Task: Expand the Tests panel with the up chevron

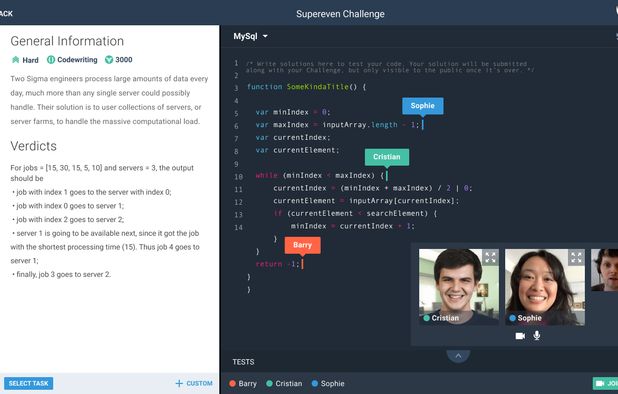Action: (x=458, y=356)
